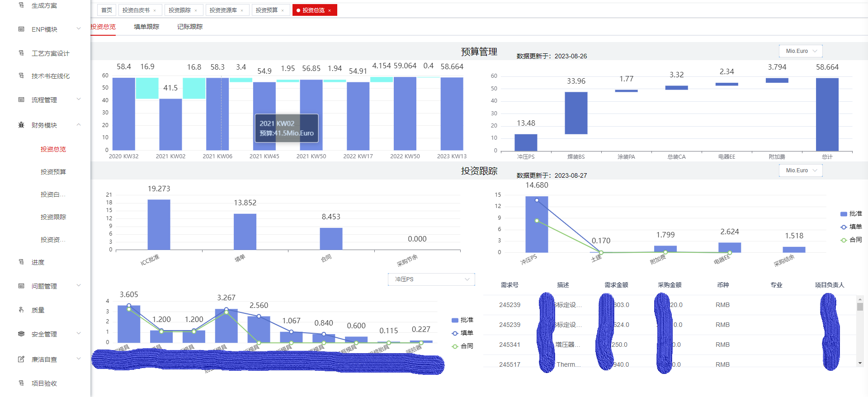Toggle 合同 legend in 冲压PS chart

pos(462,346)
